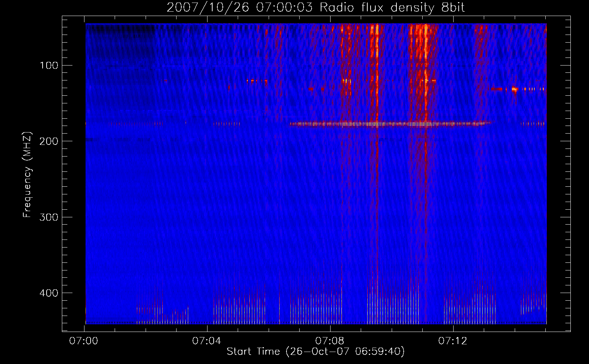The width and height of the screenshot is (589, 364).
Task: Click the 07:04 time tick label
Action: [x=207, y=341]
